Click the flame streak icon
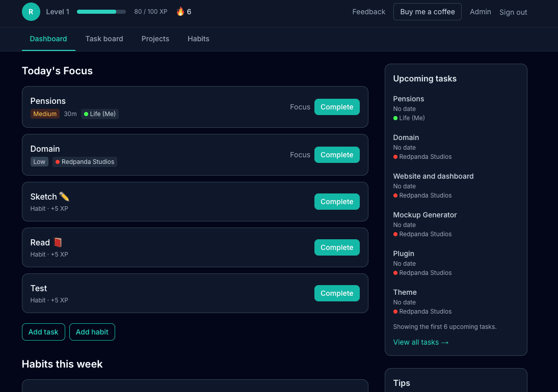558x392 pixels. [x=179, y=11]
